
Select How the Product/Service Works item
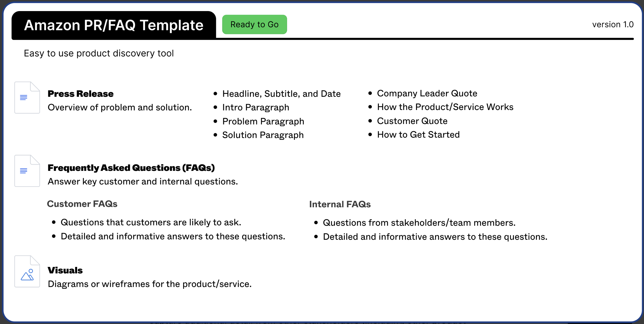point(445,107)
